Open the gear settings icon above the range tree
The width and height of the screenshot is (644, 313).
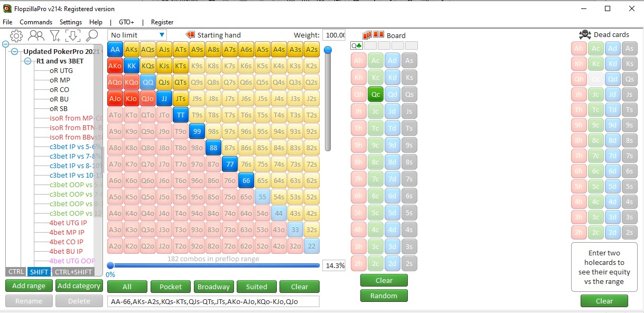(x=16, y=35)
